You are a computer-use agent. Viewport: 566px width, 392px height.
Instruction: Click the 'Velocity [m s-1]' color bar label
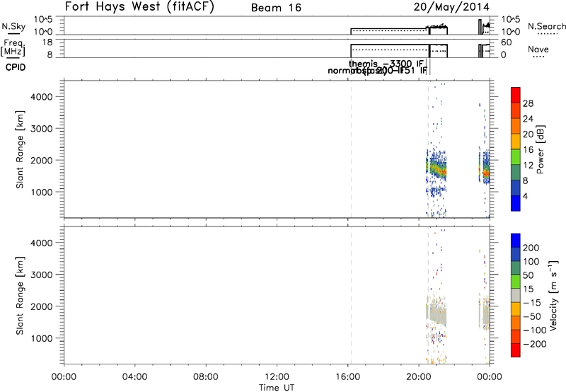pos(553,295)
